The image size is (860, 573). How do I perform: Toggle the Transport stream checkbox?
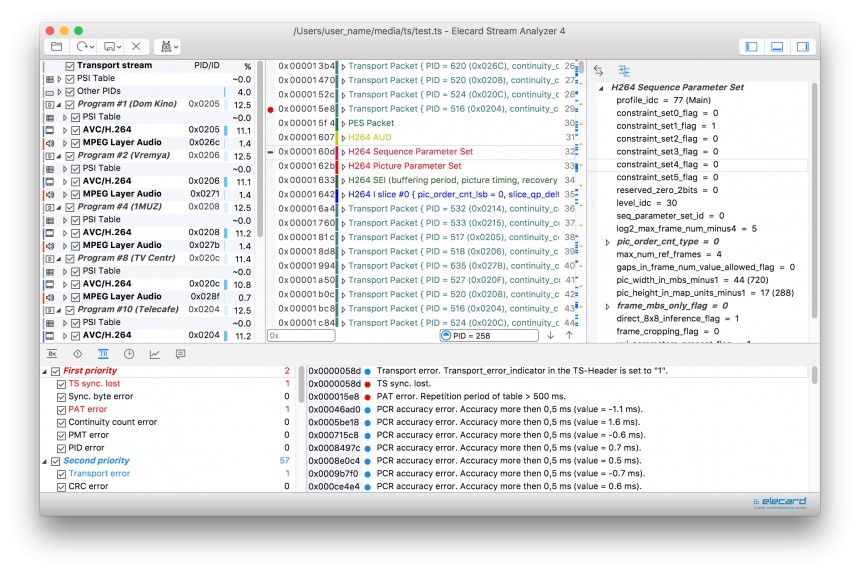(70, 66)
